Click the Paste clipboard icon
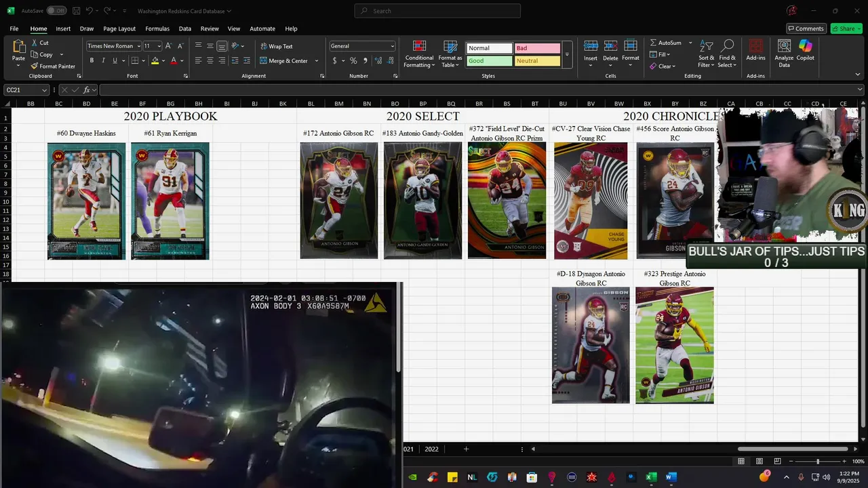The height and width of the screenshot is (488, 868). (19, 47)
